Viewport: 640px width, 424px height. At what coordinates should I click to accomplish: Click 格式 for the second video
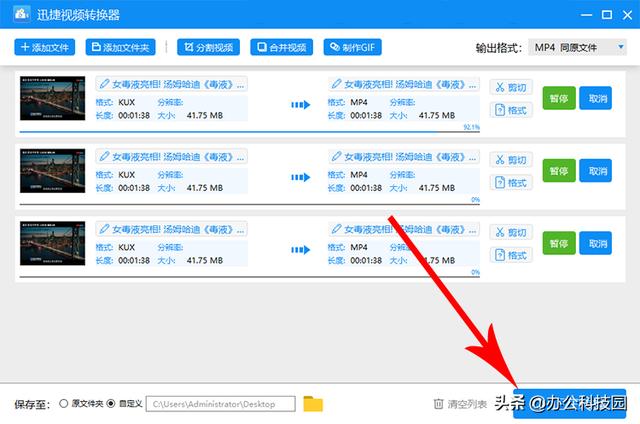[511, 183]
